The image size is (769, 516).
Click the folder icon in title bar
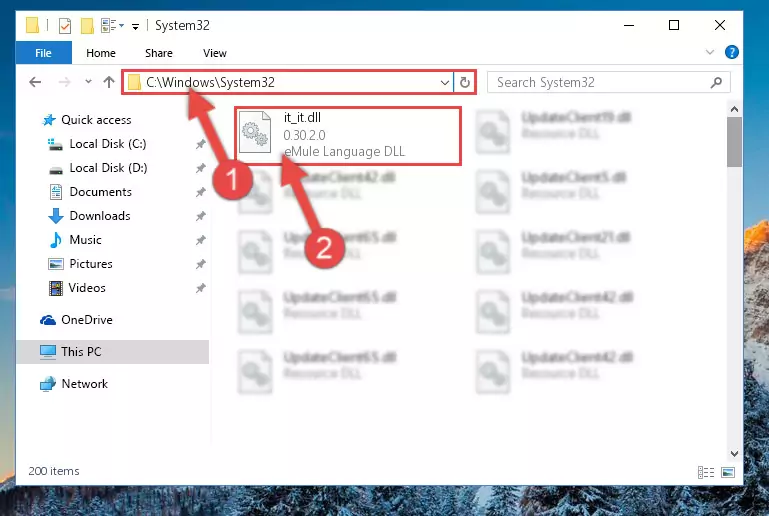32,25
